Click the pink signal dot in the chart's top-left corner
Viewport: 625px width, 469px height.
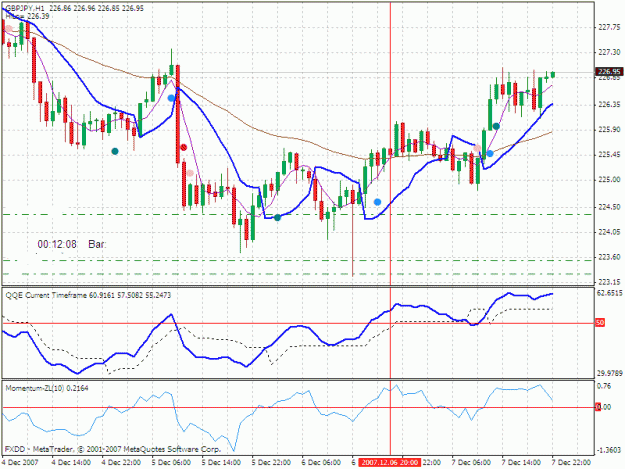[9, 28]
